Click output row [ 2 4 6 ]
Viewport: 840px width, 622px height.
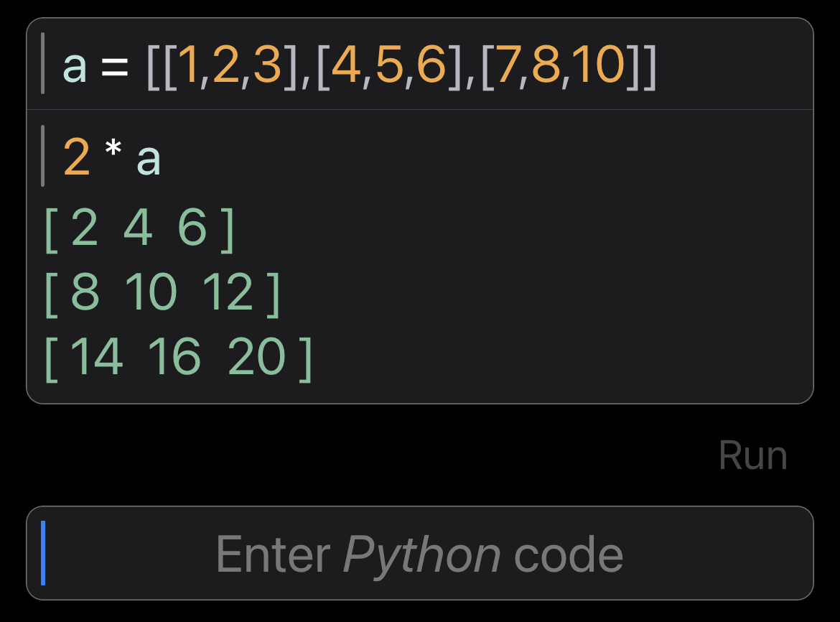[x=139, y=229]
